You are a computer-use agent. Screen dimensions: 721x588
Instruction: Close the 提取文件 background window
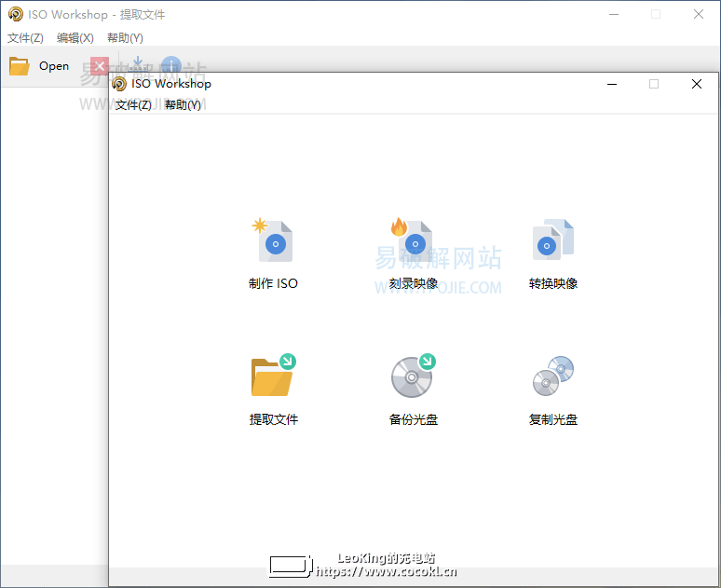[x=699, y=14]
